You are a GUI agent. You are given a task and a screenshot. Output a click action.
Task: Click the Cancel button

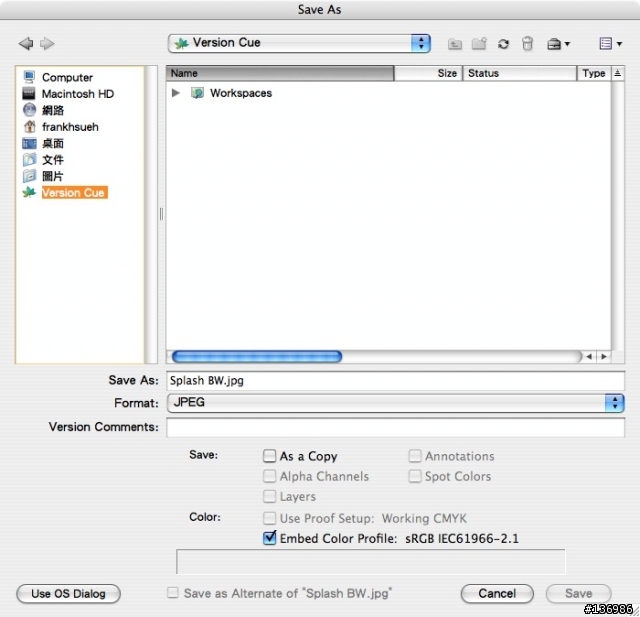coord(497,594)
